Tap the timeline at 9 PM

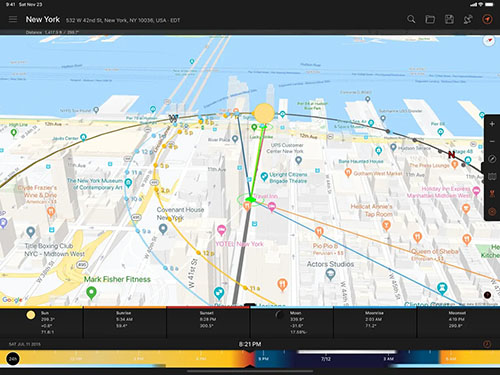[263, 359]
